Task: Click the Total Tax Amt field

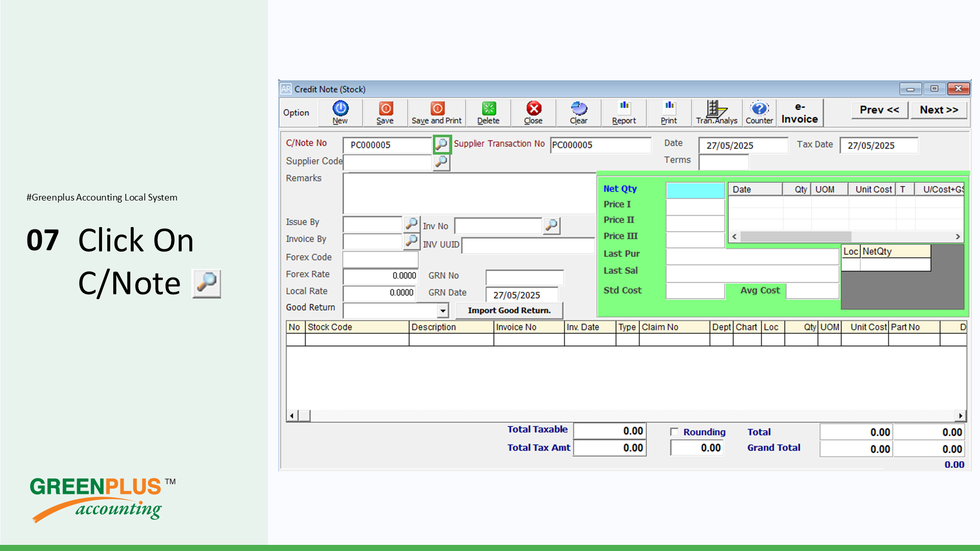Action: click(610, 448)
